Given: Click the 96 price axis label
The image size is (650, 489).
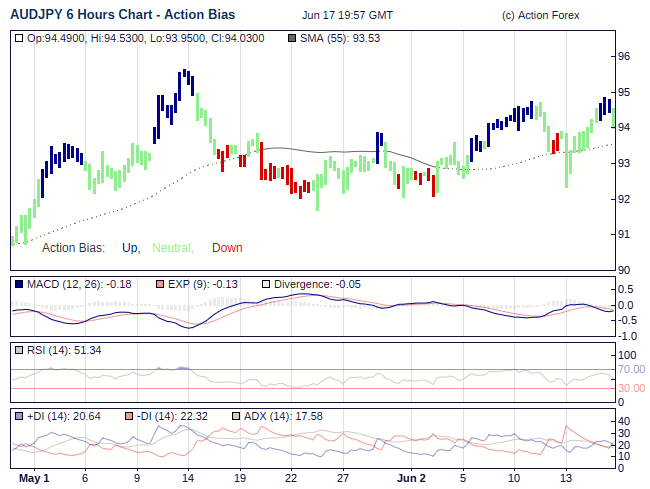Looking at the screenshot, I should [x=623, y=57].
